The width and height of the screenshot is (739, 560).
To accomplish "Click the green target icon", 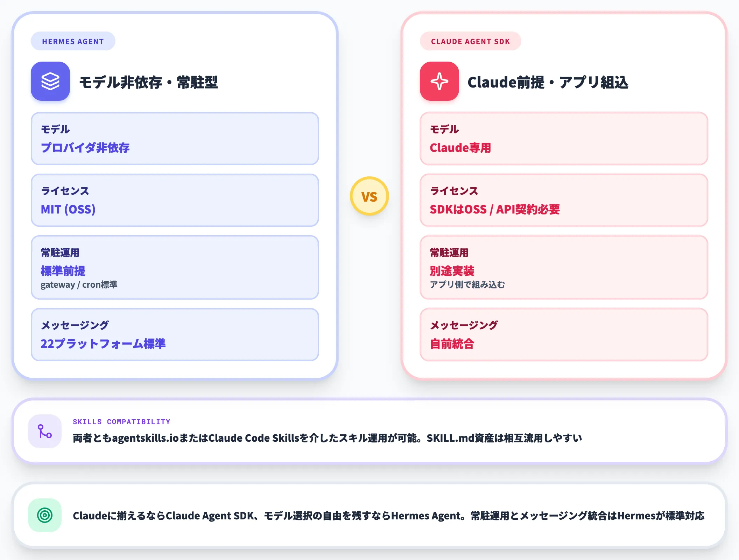I will (x=45, y=515).
